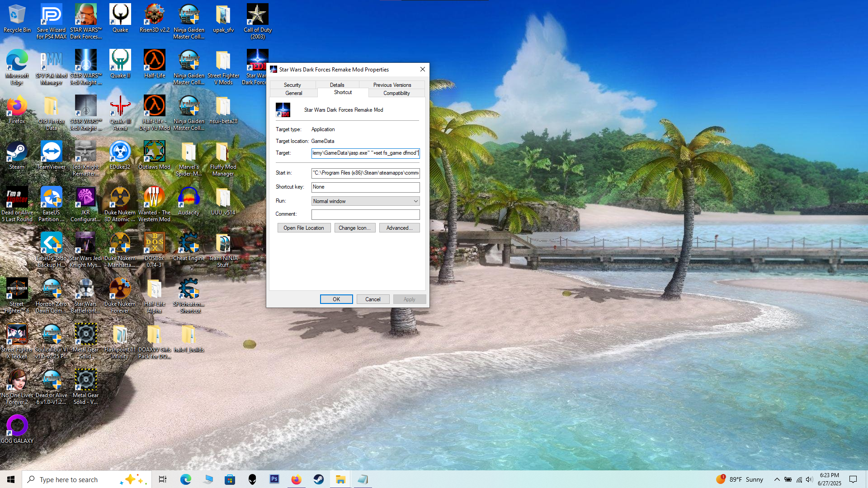Select the Duke Nukem Forever icon
868x488 pixels.
pyautogui.click(x=120, y=296)
